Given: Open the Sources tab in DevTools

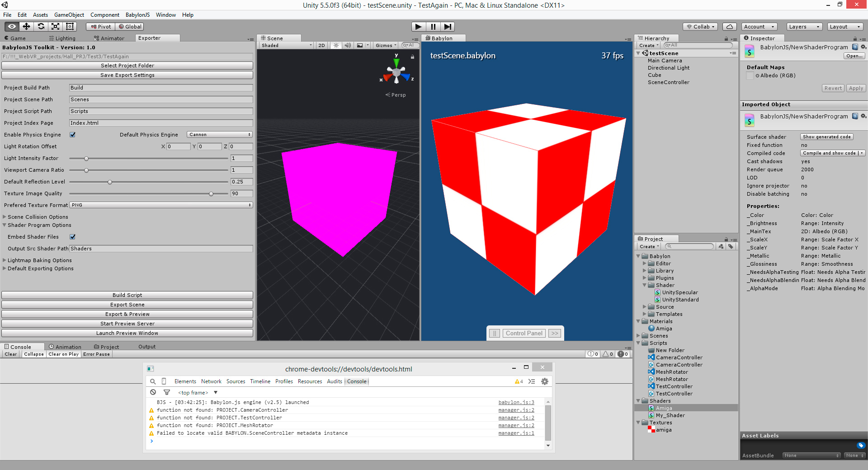Looking at the screenshot, I should coord(236,381).
